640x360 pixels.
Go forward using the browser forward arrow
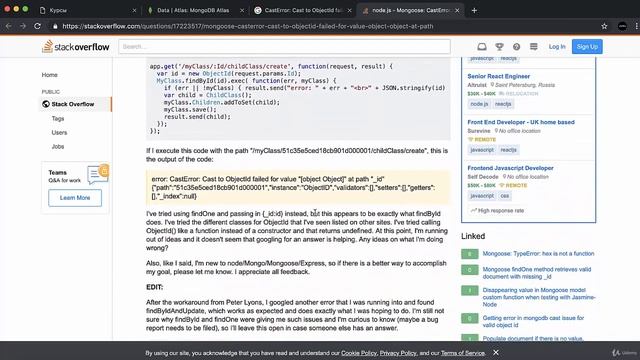23,26
